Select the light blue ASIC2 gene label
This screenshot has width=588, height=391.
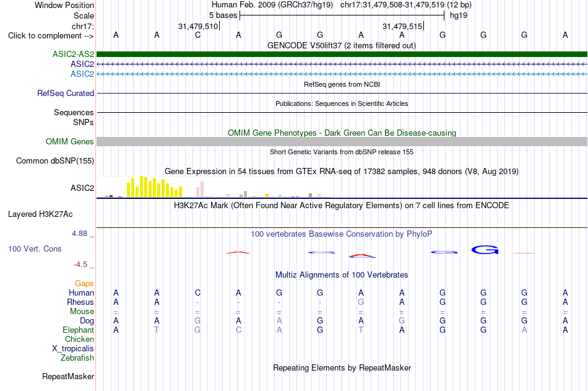coord(82,74)
